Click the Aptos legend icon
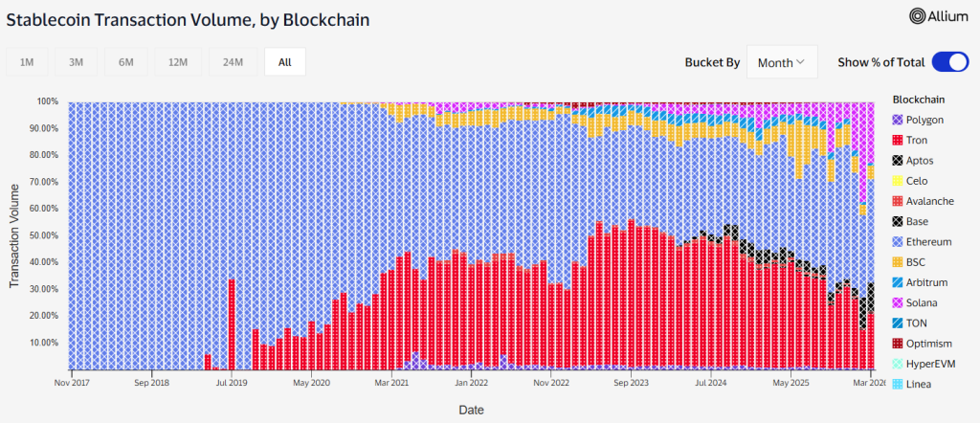Image resolution: width=980 pixels, height=423 pixels. (x=898, y=161)
